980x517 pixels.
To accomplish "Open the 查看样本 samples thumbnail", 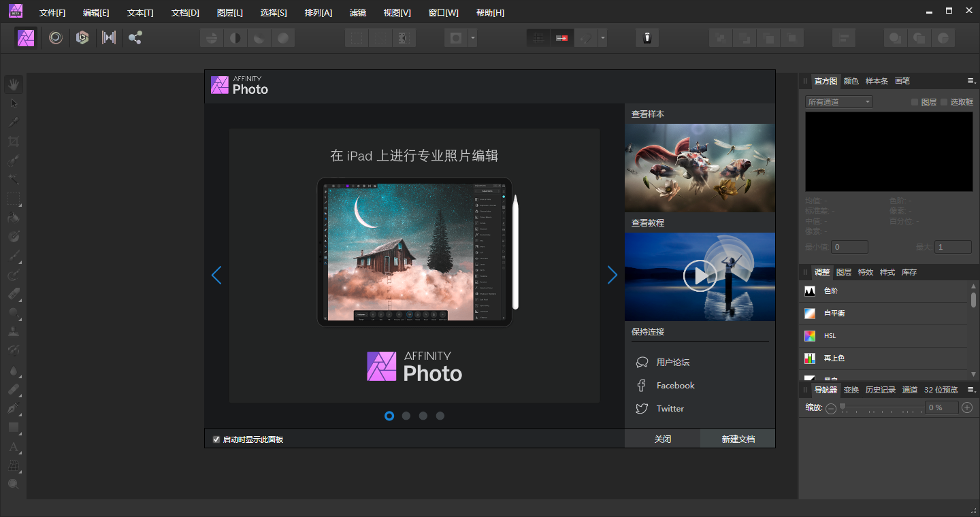I will pos(700,167).
